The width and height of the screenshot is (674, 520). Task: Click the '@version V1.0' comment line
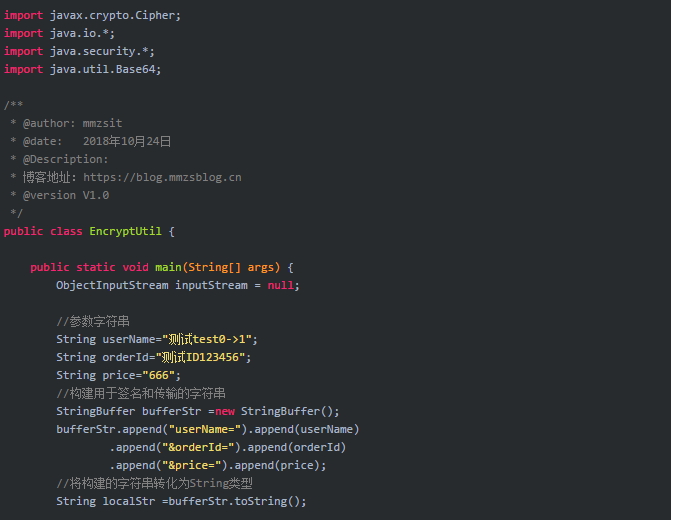[x=60, y=196]
